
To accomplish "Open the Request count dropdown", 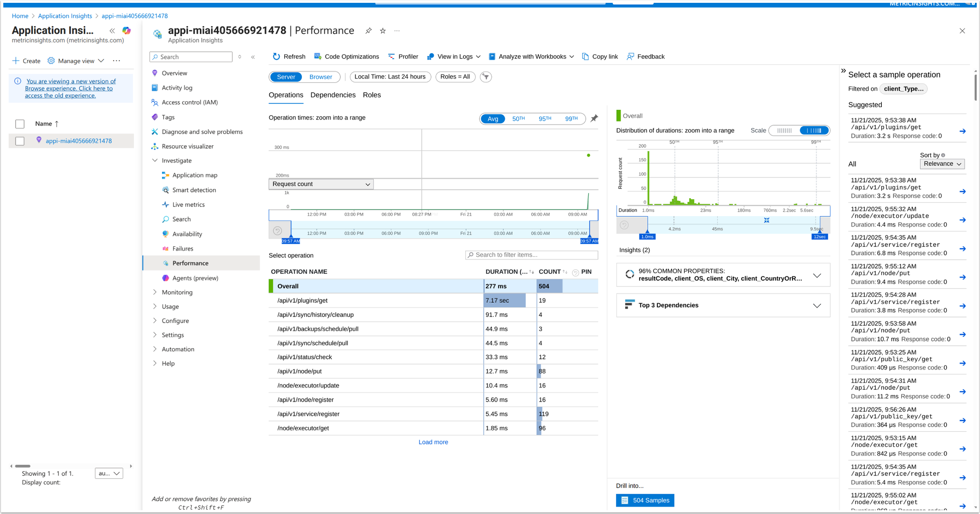I will [321, 184].
